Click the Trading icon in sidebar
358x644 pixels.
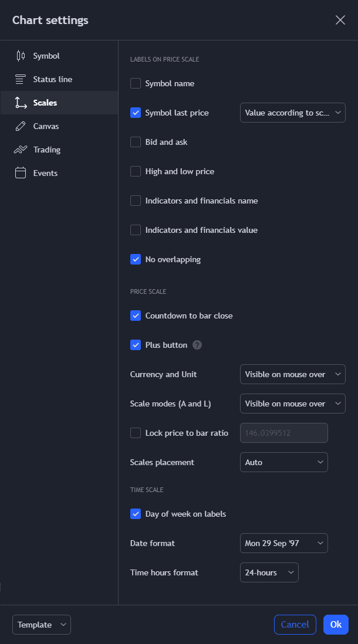(21, 150)
